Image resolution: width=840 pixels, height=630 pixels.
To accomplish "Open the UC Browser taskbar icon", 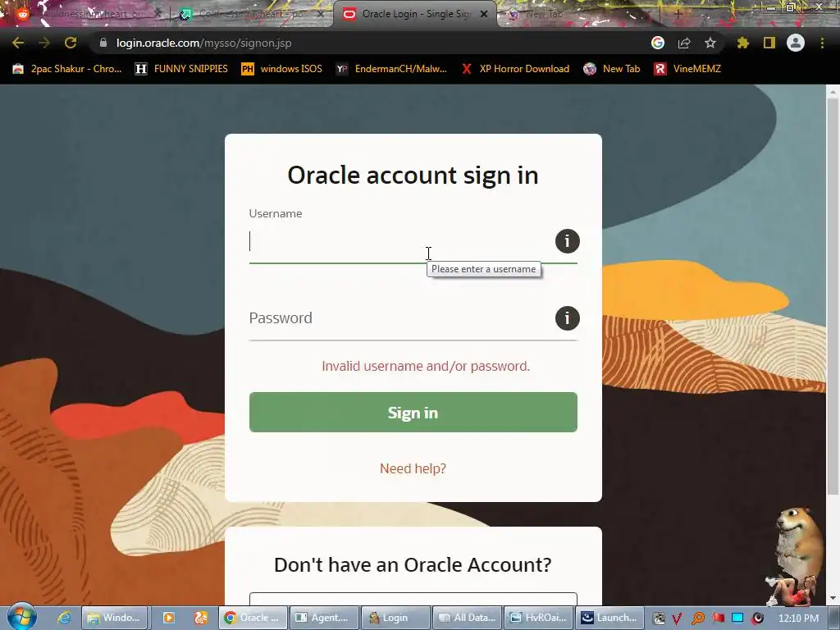I will (x=201, y=618).
